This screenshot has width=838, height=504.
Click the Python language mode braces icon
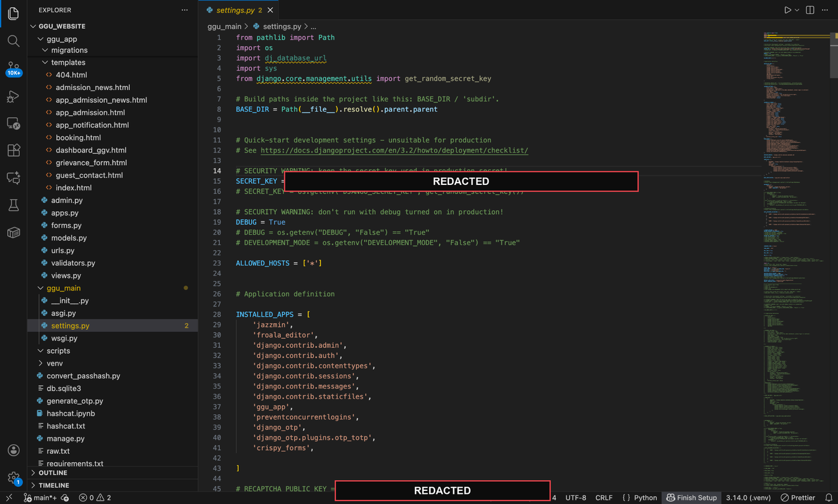tap(626, 497)
